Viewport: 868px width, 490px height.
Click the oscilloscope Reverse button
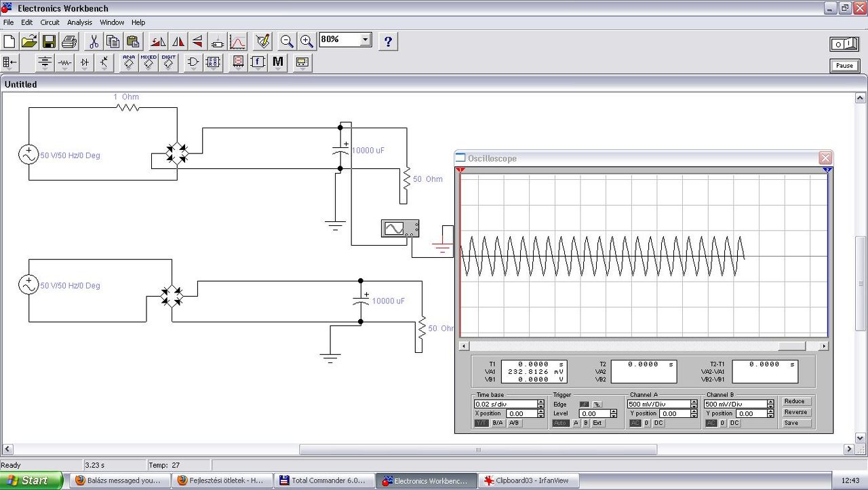click(795, 412)
